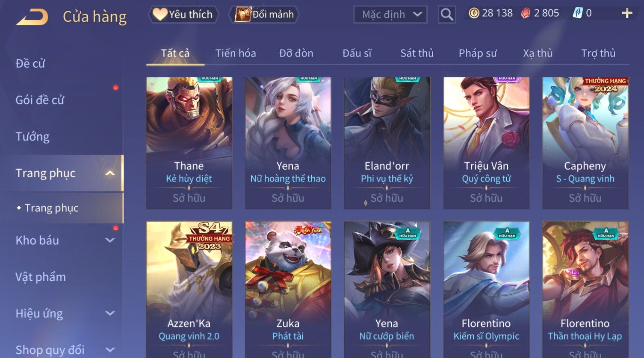Tap the blue voucher currency icon
Screen dimensions: 644x358
pos(578,13)
